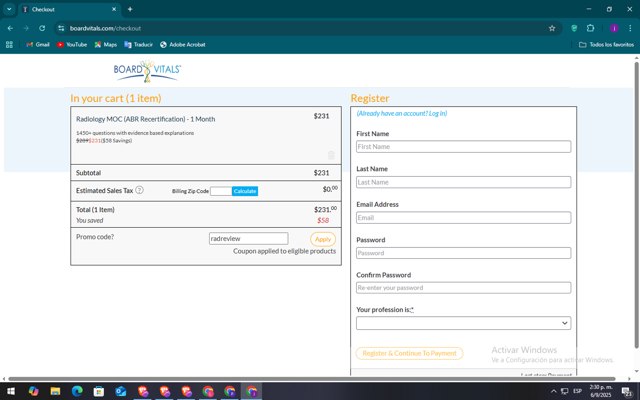The width and height of the screenshot is (640, 400).
Task: Apply the promo code
Action: [x=323, y=239]
